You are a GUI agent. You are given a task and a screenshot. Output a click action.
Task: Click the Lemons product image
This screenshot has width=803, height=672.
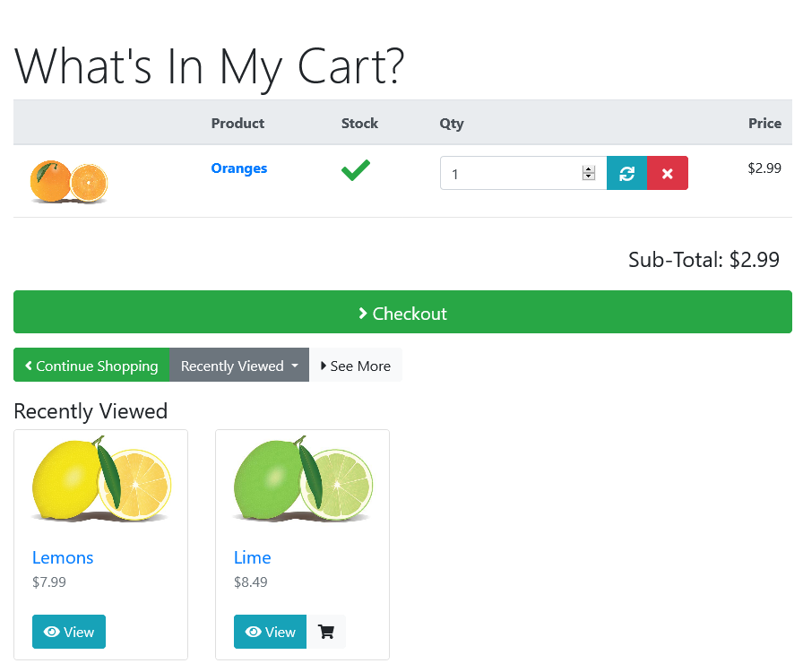[x=101, y=478]
